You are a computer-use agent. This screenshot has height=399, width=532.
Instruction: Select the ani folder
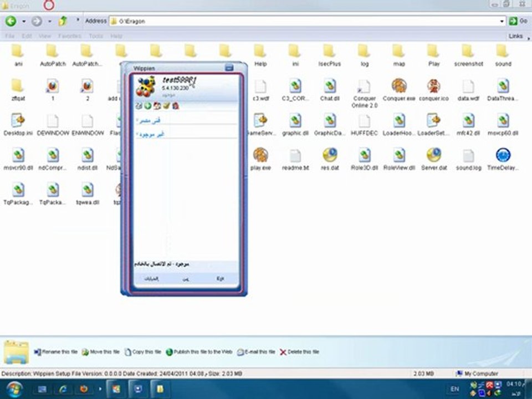(x=18, y=55)
